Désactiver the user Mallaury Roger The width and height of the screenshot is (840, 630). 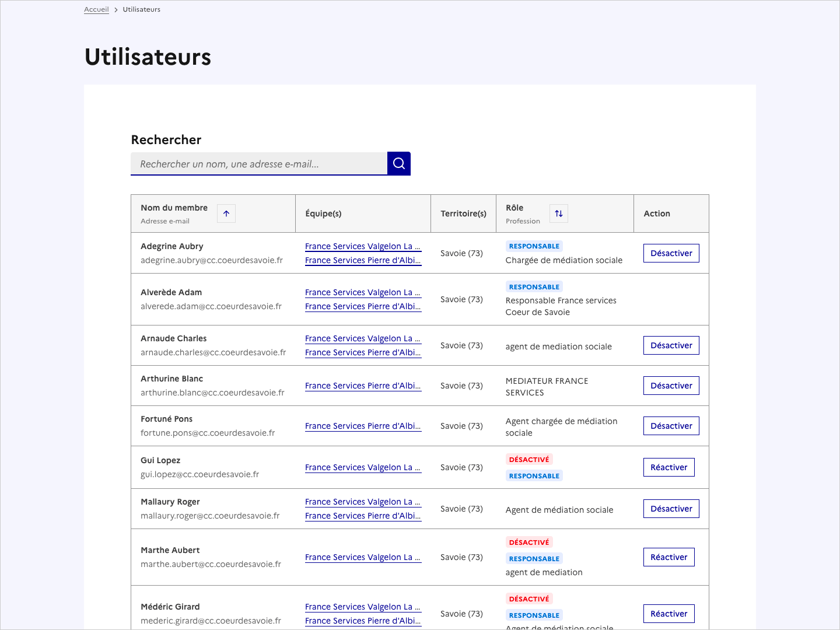click(x=671, y=508)
